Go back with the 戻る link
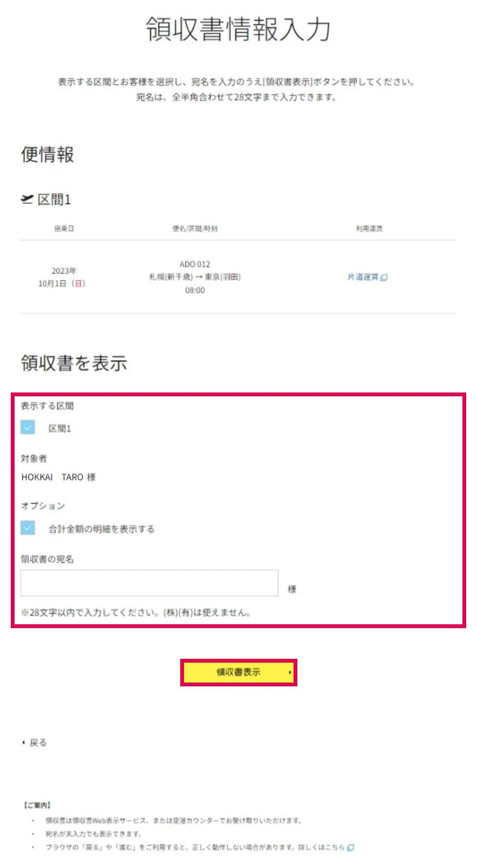 tap(38, 742)
